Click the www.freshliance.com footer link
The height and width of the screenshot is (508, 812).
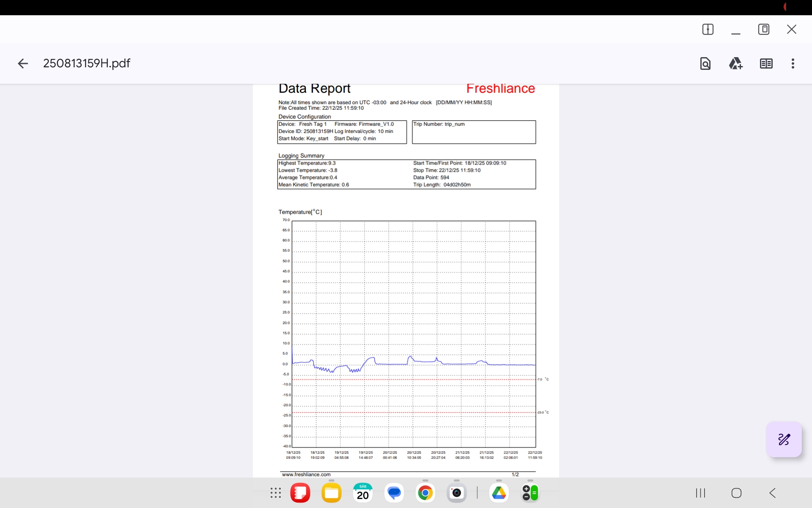(306, 475)
